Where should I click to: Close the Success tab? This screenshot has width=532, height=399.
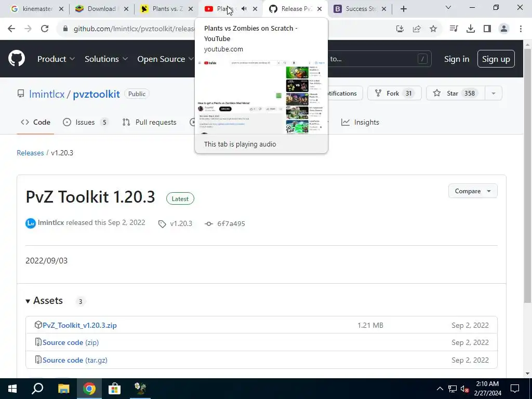point(384,9)
